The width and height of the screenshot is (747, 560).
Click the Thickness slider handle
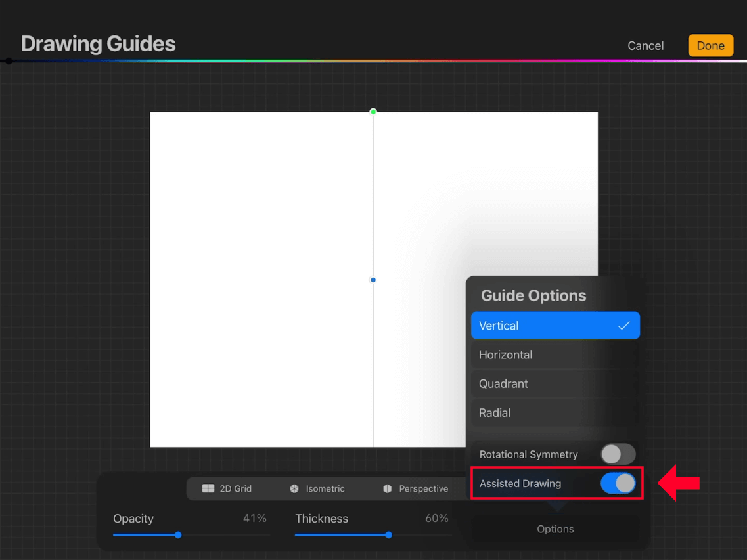388,535
